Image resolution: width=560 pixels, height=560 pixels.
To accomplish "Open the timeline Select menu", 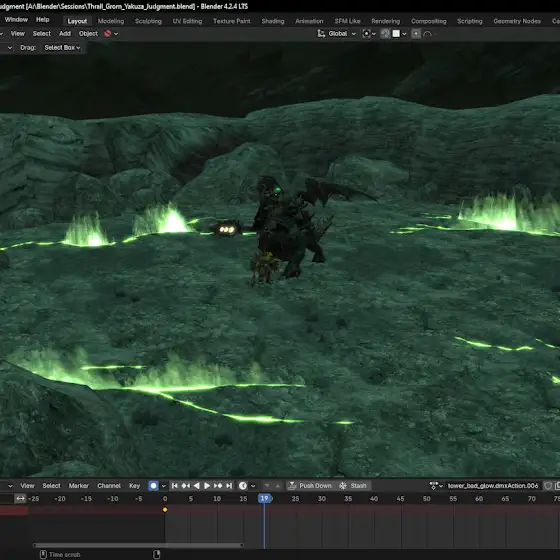I will pos(51,486).
